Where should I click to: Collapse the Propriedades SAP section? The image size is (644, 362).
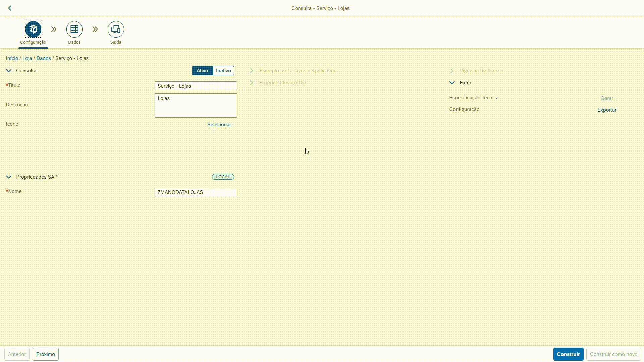(x=9, y=177)
